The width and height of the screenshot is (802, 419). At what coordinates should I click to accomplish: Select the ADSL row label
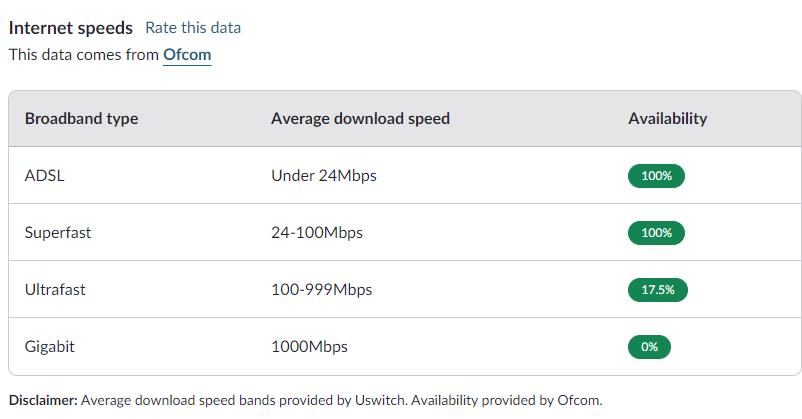point(45,176)
